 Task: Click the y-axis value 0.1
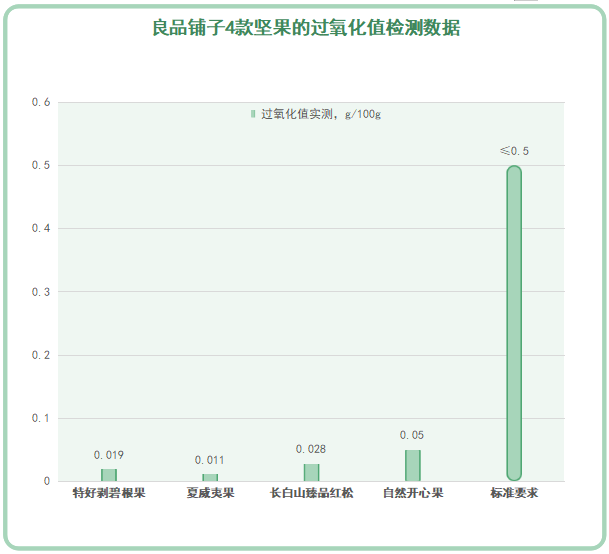click(41, 418)
